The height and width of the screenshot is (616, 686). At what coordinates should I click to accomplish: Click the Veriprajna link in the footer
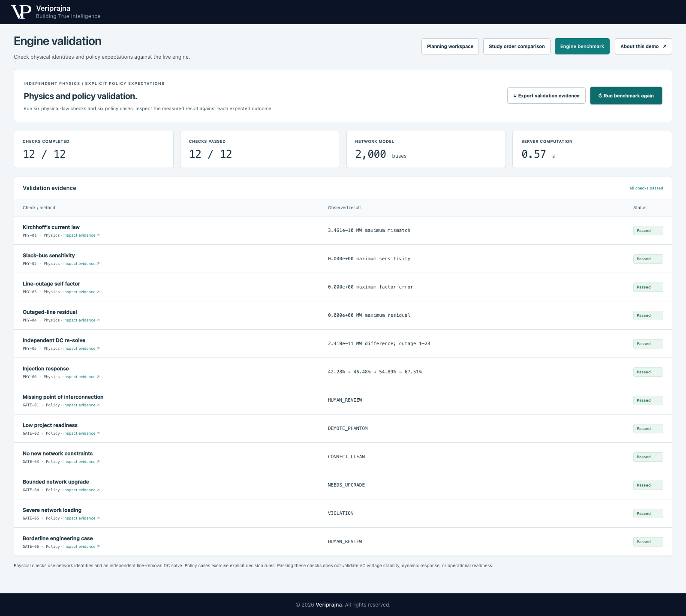[329, 605]
